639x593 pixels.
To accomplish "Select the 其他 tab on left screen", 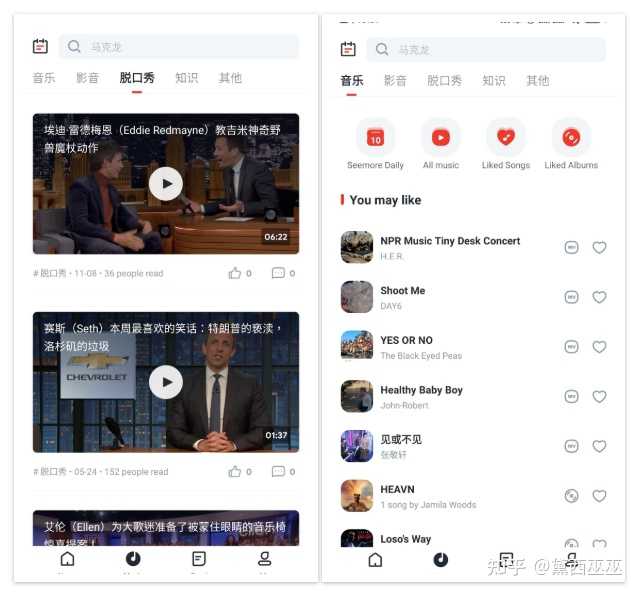I will click(x=231, y=77).
